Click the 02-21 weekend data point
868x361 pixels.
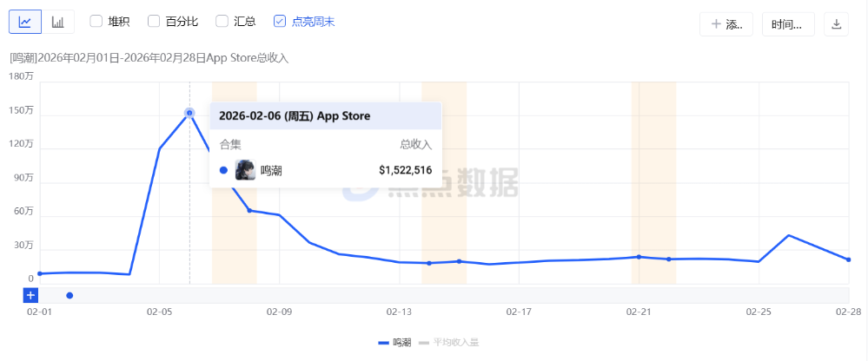tap(639, 257)
